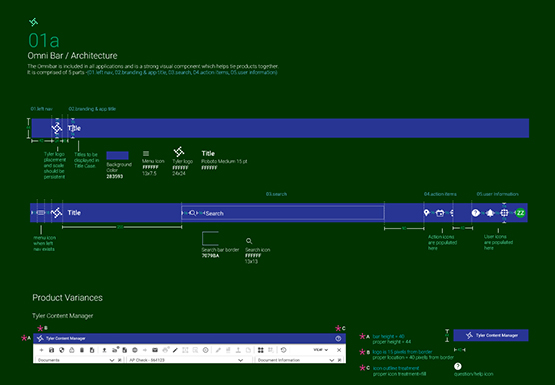Screen dimensions: 555x385
Task: Open the notifications bell icon
Action: [490, 213]
